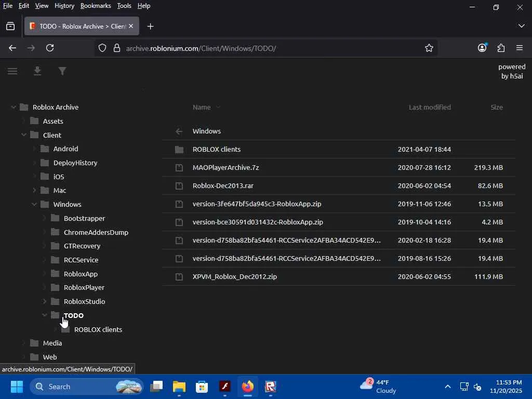Viewport: 532px width, 399px height.
Task: Open the View menu
Action: pyautogui.click(x=42, y=6)
